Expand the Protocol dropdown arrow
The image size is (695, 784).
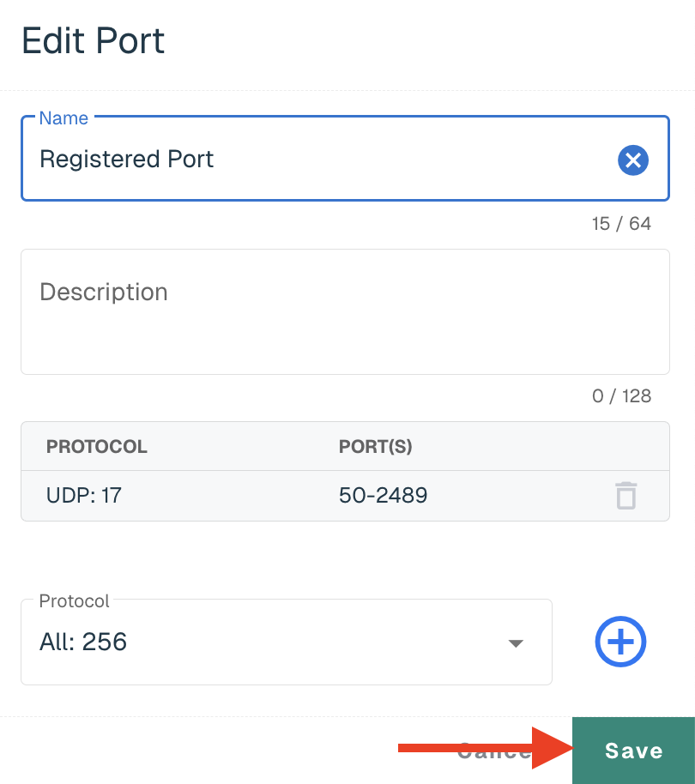[516, 643]
